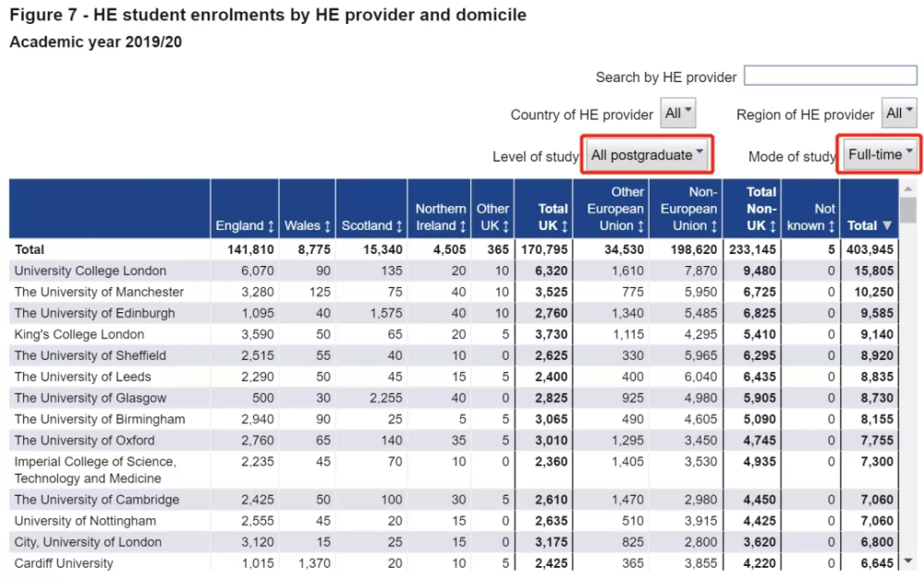Open Region of HE provider dropdown
924x578 pixels.
pos(899,113)
